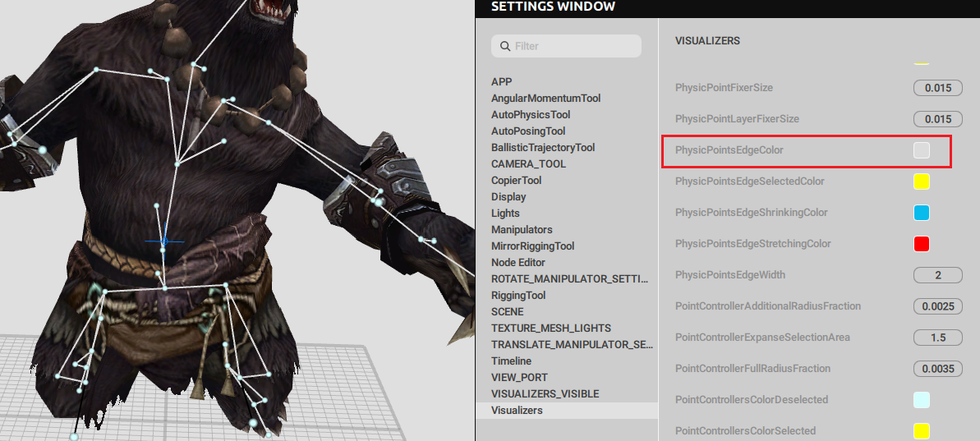Select the blue crosshair point on torso
Viewport: 980px width, 441px height.
(164, 241)
